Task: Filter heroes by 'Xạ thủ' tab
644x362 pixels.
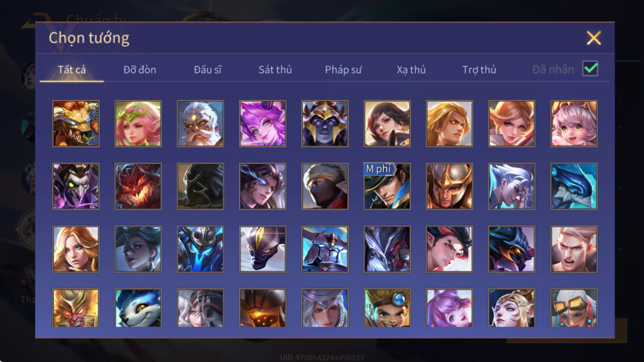Action: (x=411, y=70)
